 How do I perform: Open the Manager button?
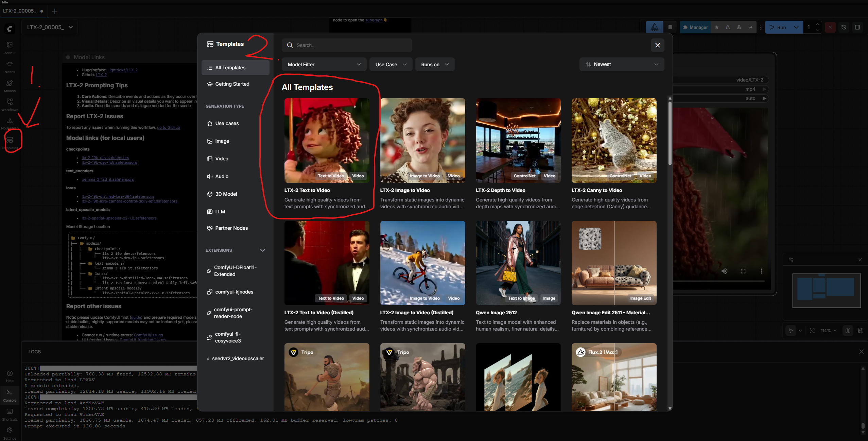[x=695, y=27]
